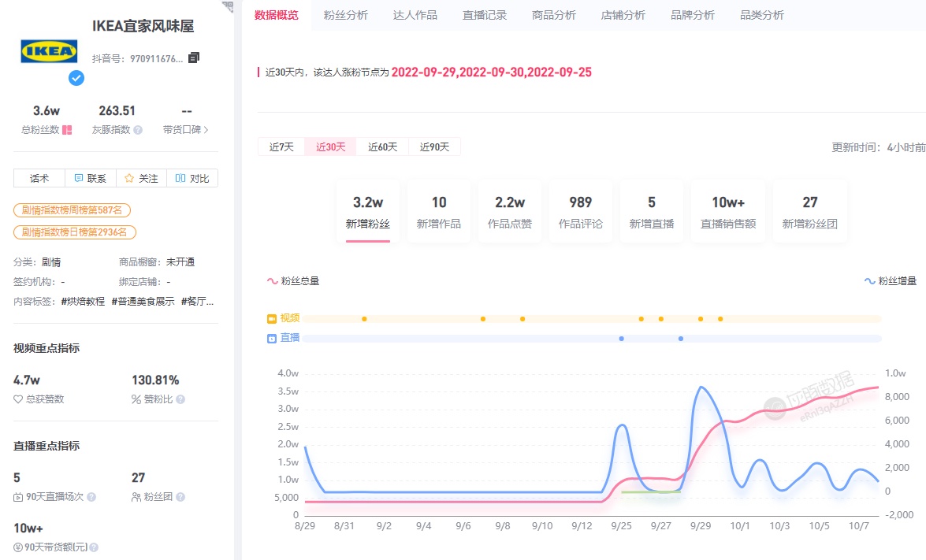Click the red icon beside 总粉丝数
This screenshot has width=926, height=560.
[x=67, y=130]
